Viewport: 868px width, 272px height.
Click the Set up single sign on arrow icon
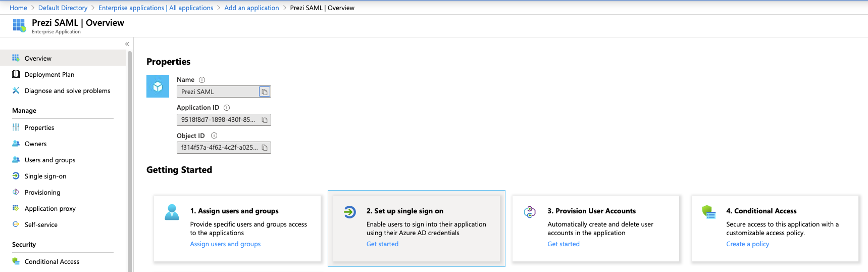click(350, 212)
